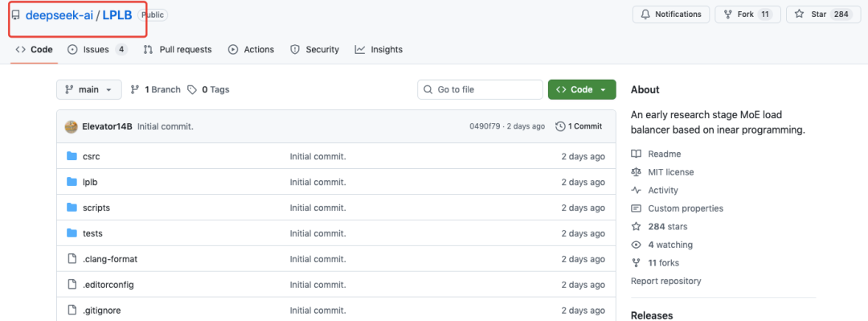Screen dimensions: 868x321
Task: Click the file icon beside .gitignore
Action: click(x=72, y=310)
